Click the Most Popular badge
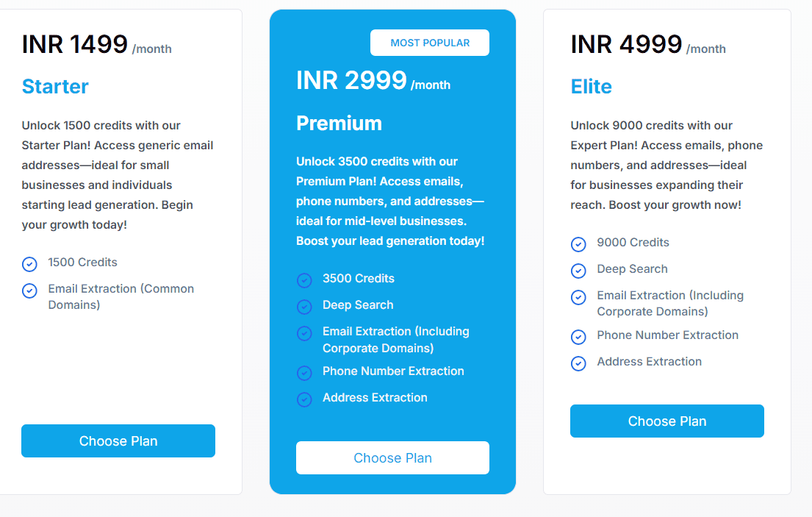The width and height of the screenshot is (812, 517). [430, 43]
